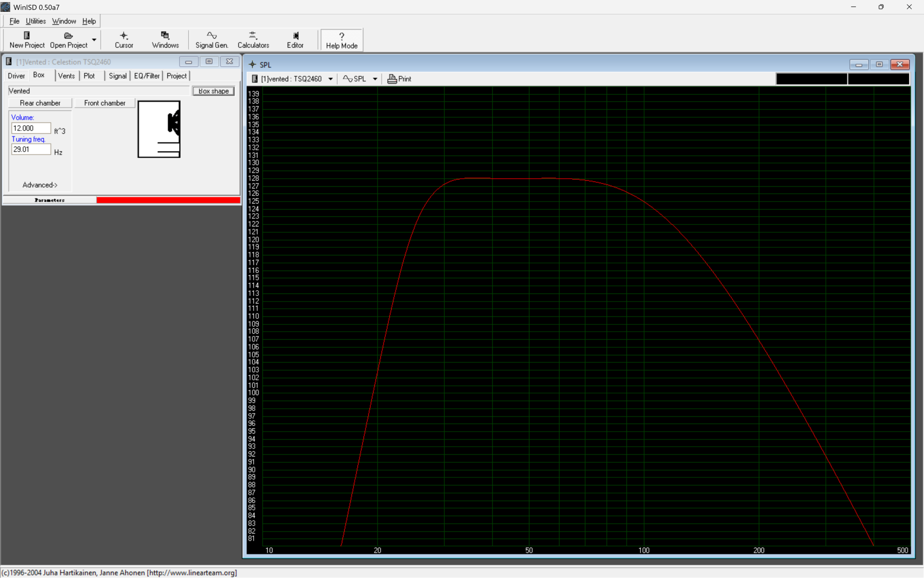This screenshot has height=578, width=924.
Task: Click into the Volume input field
Action: click(31, 128)
